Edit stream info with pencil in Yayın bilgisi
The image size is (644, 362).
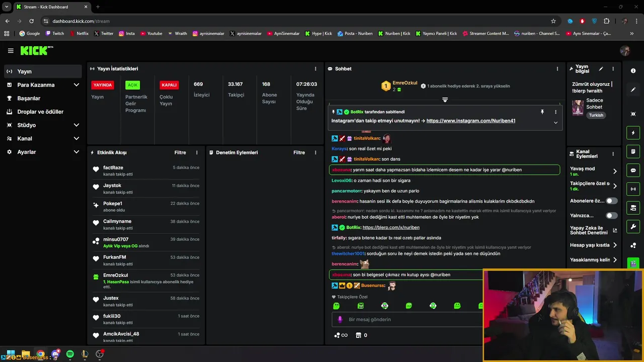point(601,69)
